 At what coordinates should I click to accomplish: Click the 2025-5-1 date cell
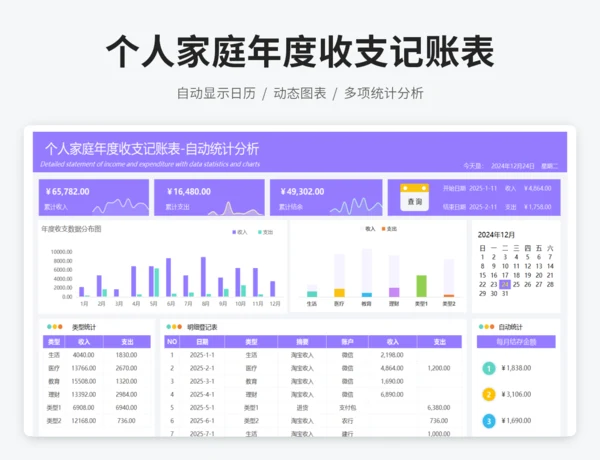(202, 408)
